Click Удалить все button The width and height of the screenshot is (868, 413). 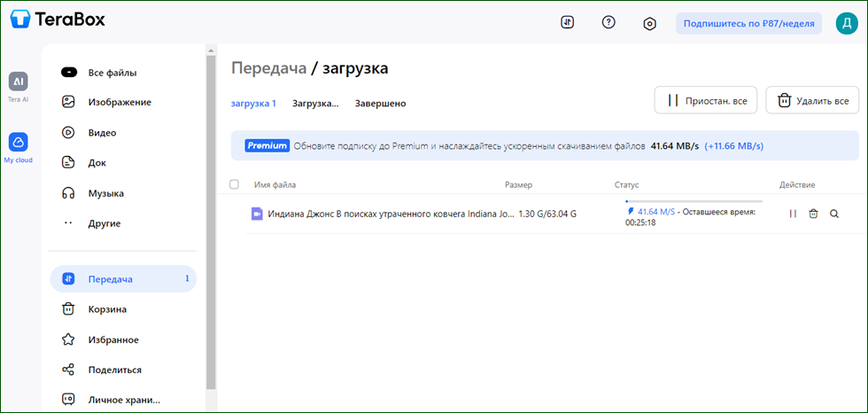pos(813,100)
